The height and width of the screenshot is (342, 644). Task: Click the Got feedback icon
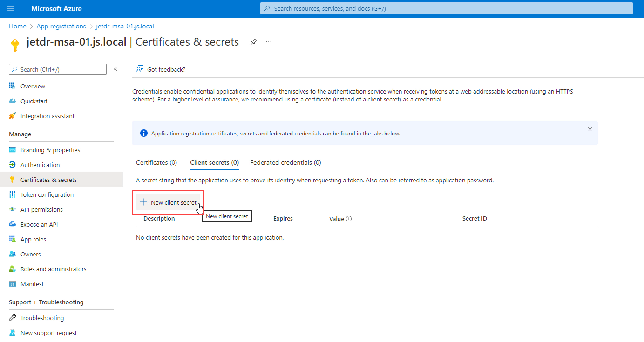[139, 69]
